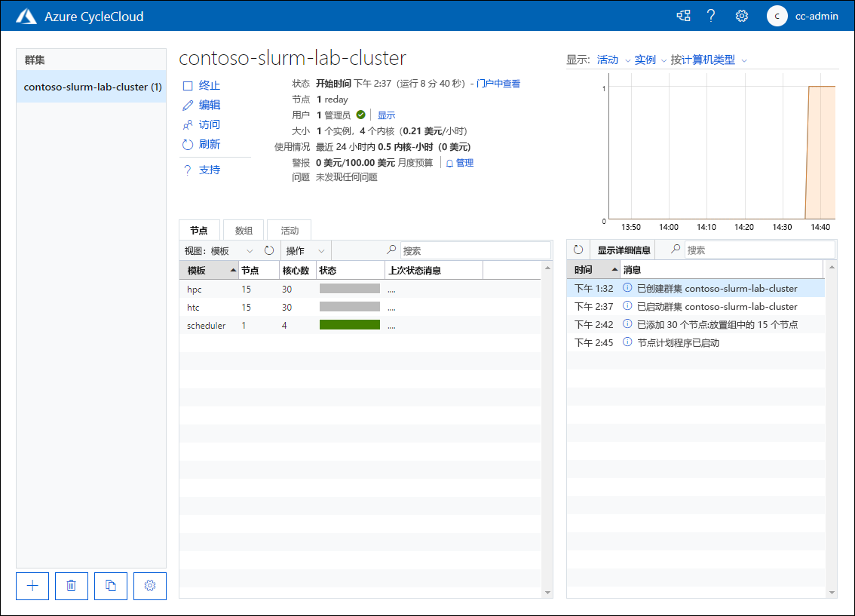
Task: Click info icon for 已添加 30 个节点 event
Action: [627, 323]
